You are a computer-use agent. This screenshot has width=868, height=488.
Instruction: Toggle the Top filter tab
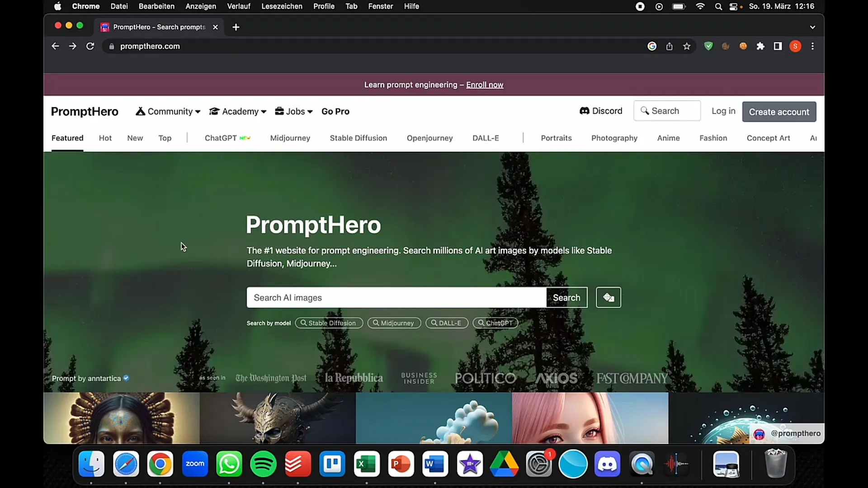coord(165,138)
